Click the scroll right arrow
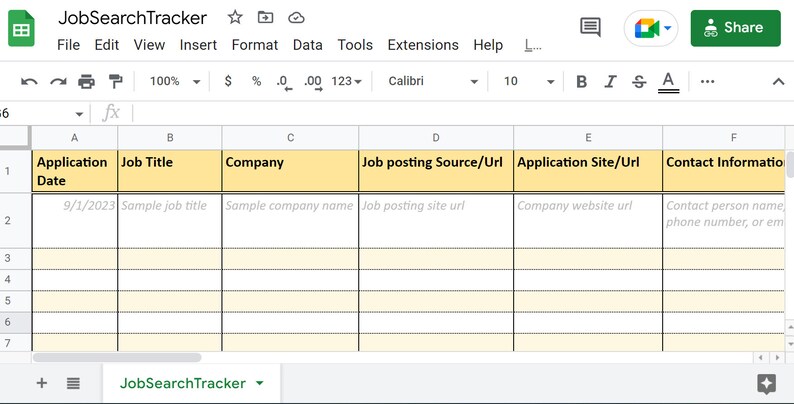 click(778, 357)
